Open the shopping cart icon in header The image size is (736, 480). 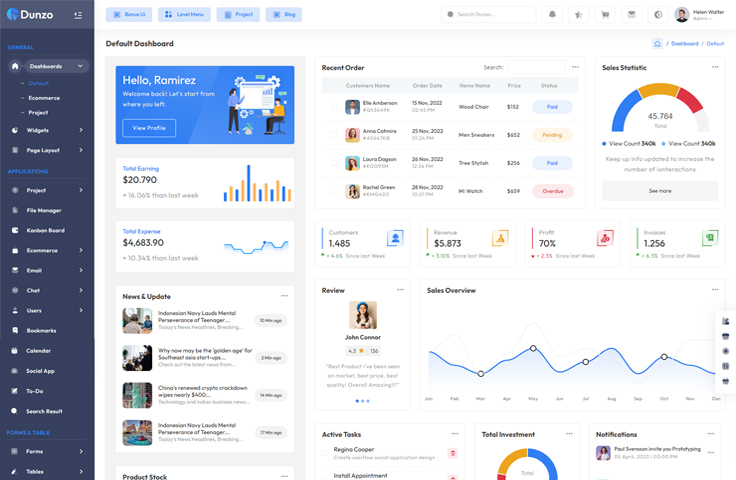[x=605, y=15]
